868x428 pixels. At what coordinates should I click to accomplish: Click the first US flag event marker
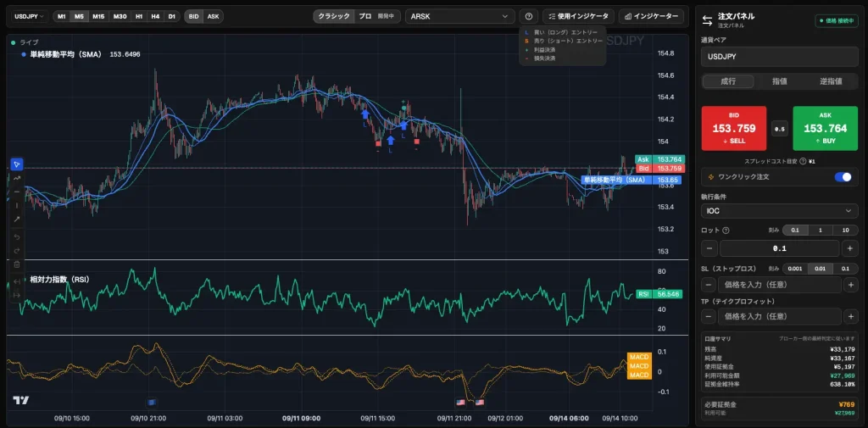(x=460, y=402)
